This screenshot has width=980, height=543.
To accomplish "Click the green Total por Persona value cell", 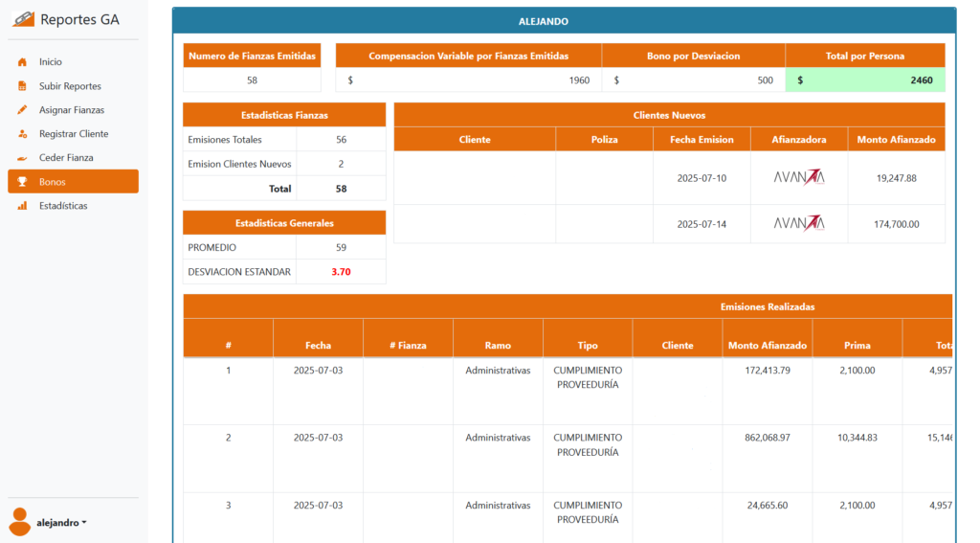I will 865,80.
